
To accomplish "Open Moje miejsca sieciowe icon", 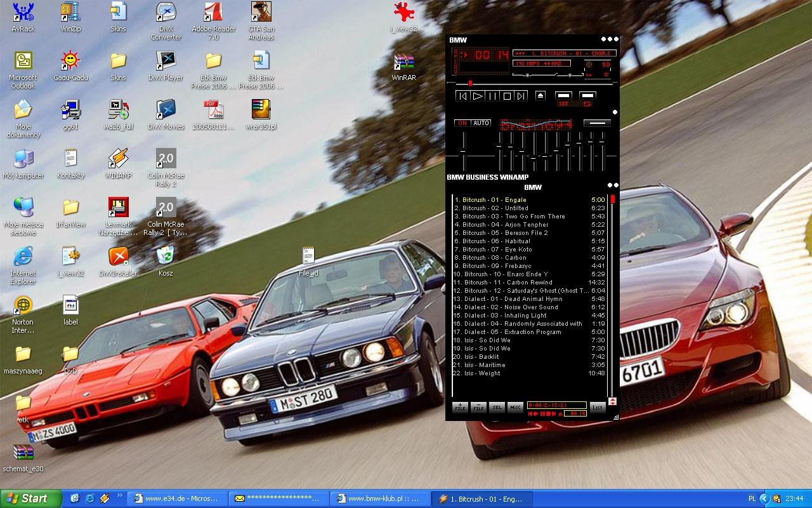I will click(23, 217).
